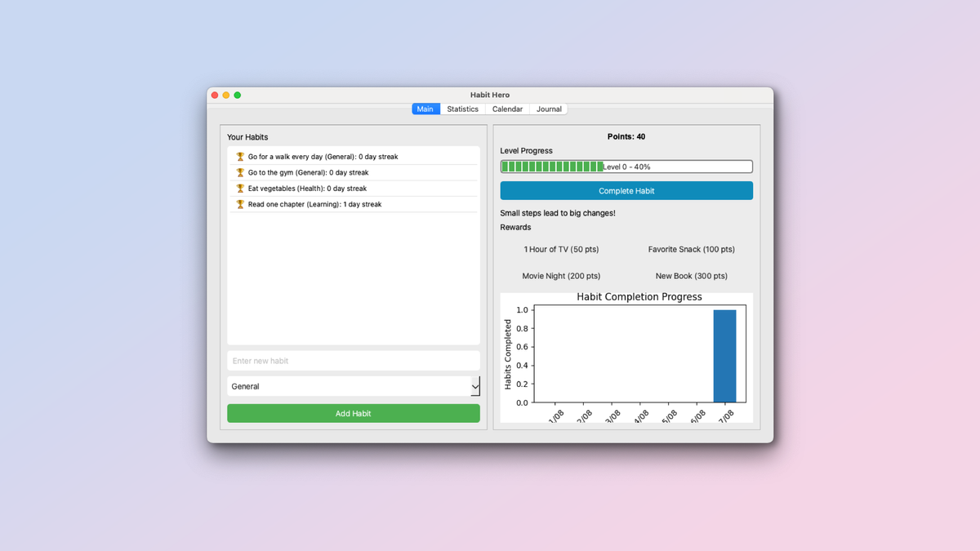Screen dimensions: 980x551
Task: Click the chevron arrow on the category selector
Action: [x=474, y=386]
